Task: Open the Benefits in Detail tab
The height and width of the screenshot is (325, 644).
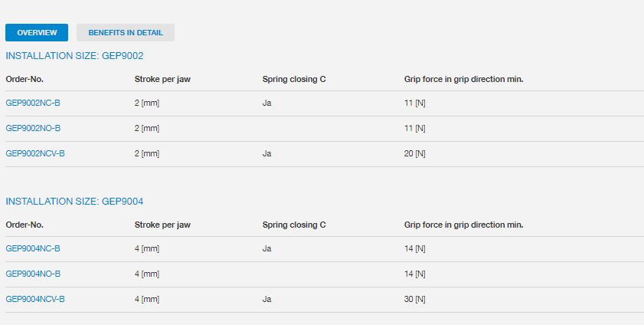Action: coord(126,32)
